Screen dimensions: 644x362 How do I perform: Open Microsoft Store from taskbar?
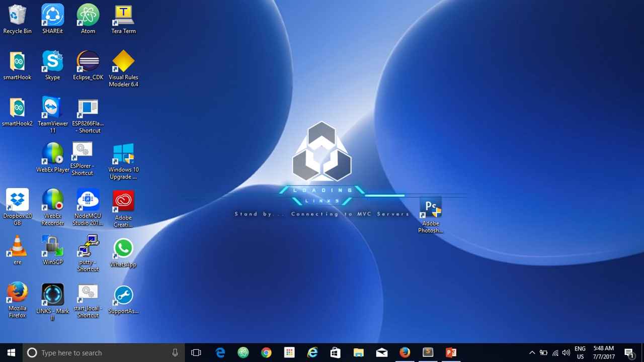[x=336, y=352]
